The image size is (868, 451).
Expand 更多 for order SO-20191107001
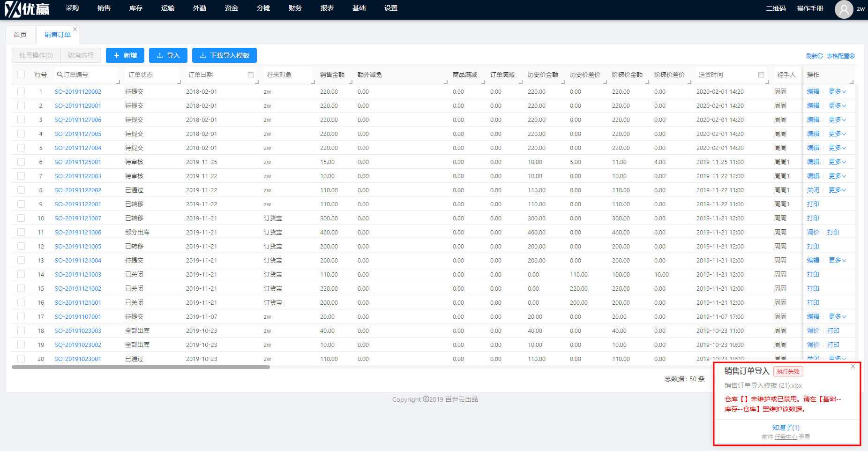coord(837,316)
